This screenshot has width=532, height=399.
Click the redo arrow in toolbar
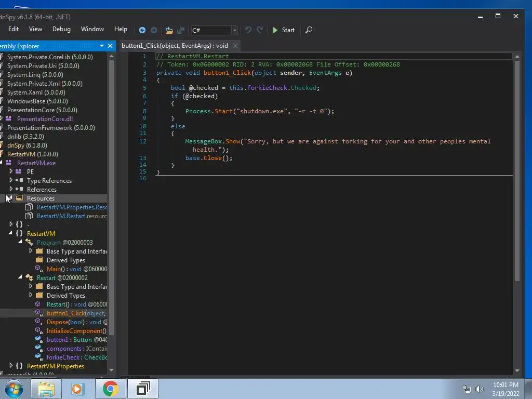[260, 30]
